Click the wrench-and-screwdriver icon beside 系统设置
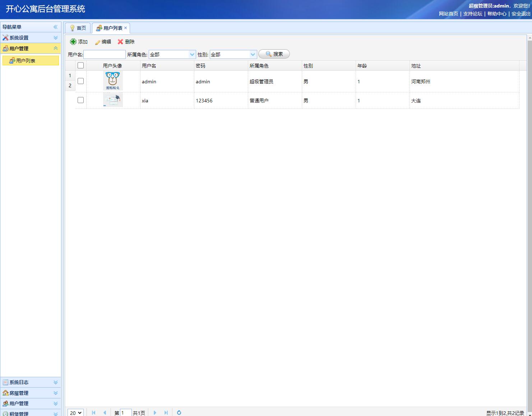 click(x=5, y=38)
